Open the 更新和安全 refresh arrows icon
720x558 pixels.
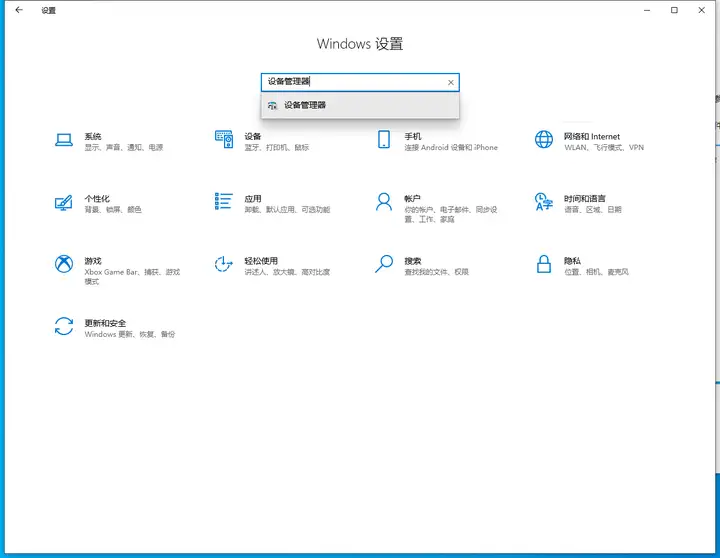(x=64, y=326)
